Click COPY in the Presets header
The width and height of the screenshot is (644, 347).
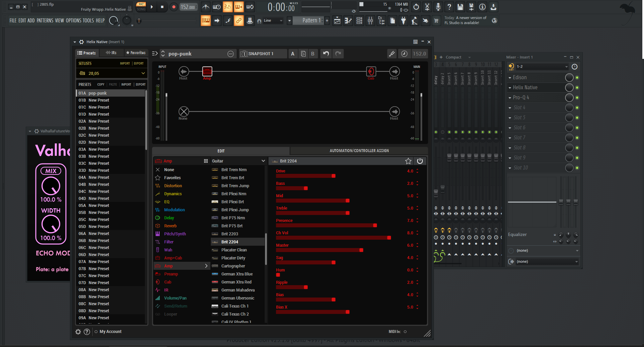[x=101, y=85]
